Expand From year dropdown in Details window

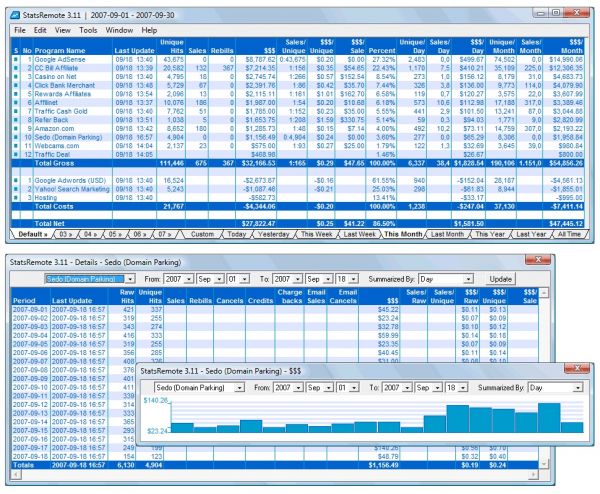[x=189, y=279]
